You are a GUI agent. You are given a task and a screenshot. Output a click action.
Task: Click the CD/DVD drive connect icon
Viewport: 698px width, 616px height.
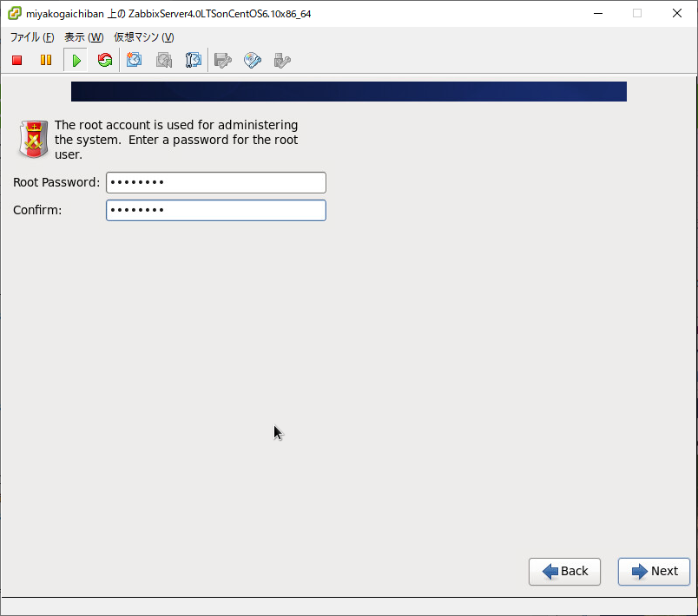[x=253, y=60]
